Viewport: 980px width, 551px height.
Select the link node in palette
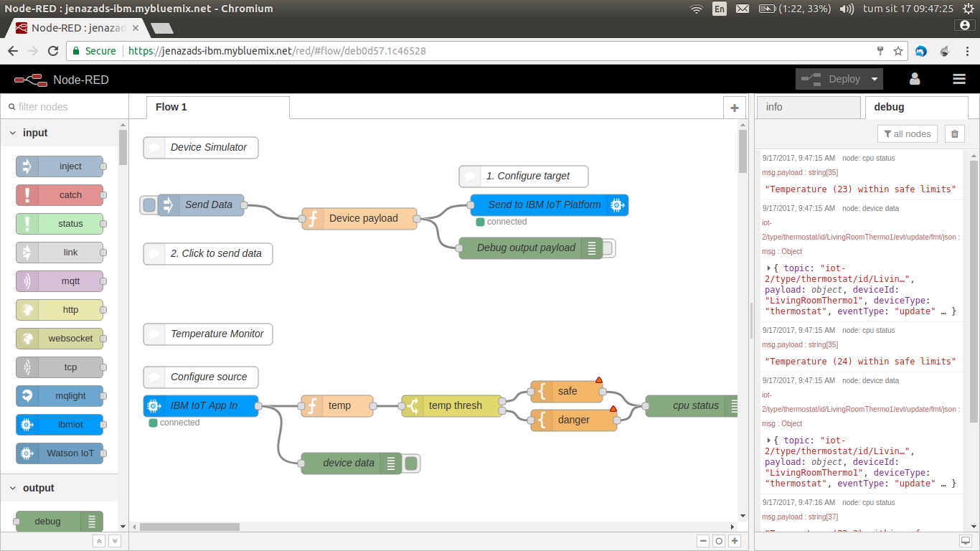[60, 253]
